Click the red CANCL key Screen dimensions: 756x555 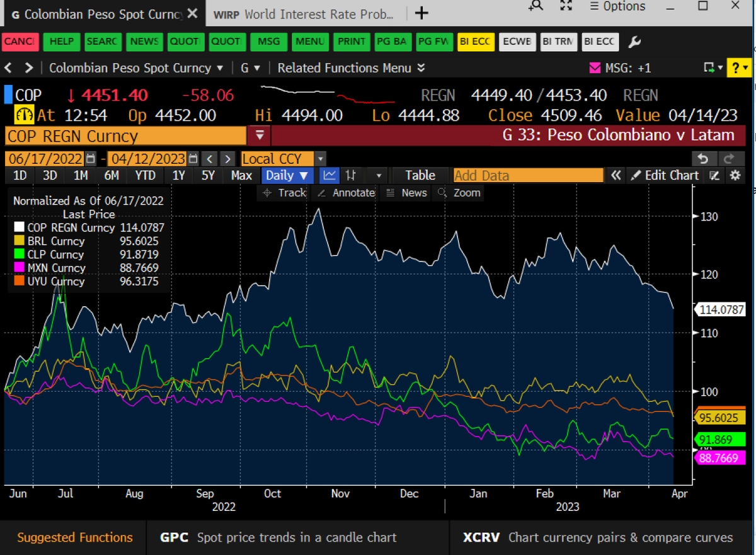[x=21, y=42]
